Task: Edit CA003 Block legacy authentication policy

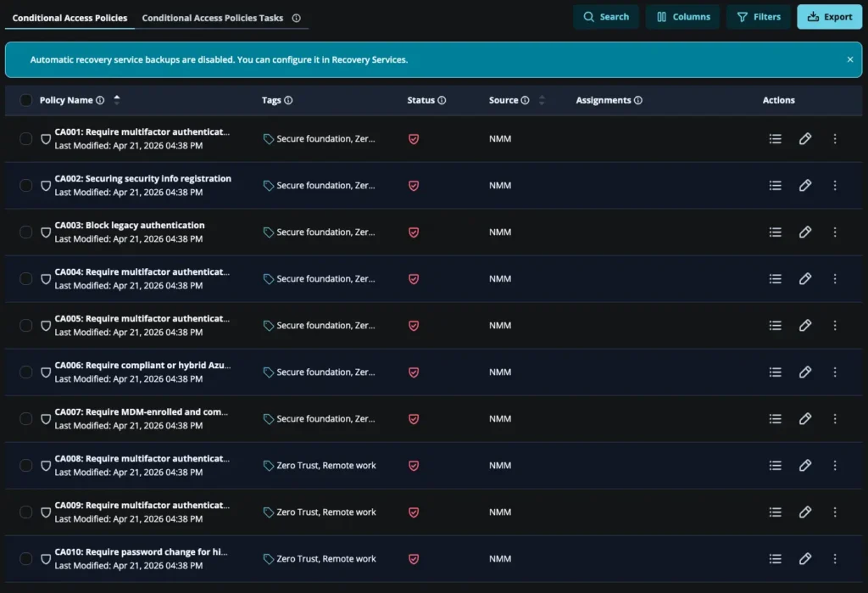Action: coord(805,232)
